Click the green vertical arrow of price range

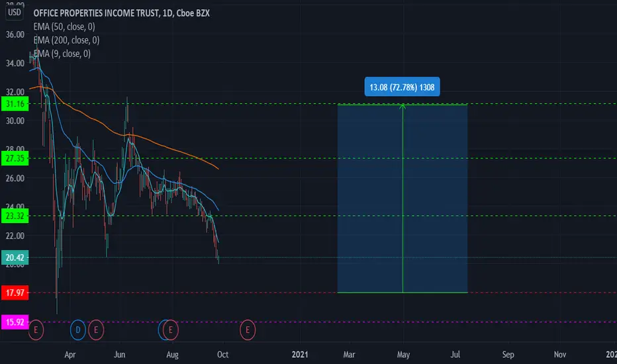pos(403,199)
